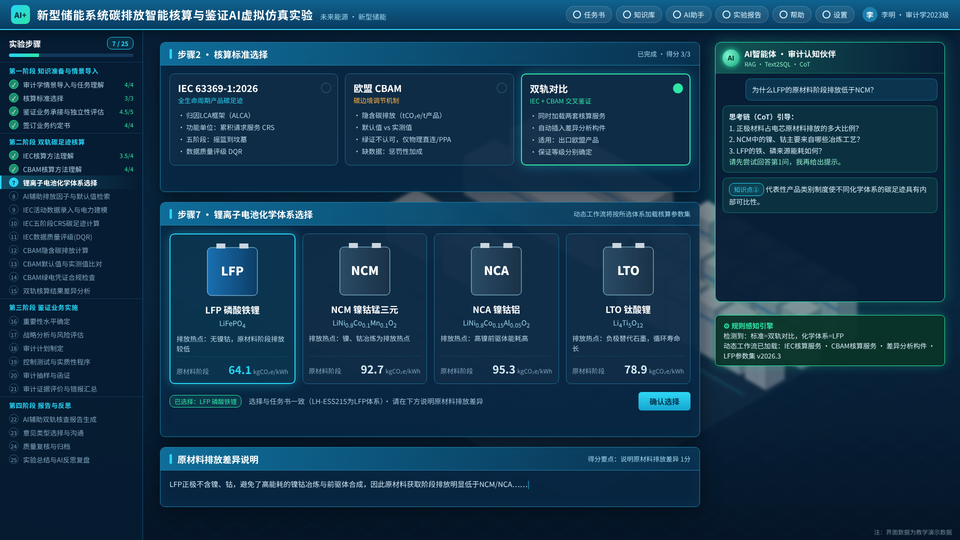
Task: Click step 16 icon 重要性水平确定
Action: [x=13, y=321]
